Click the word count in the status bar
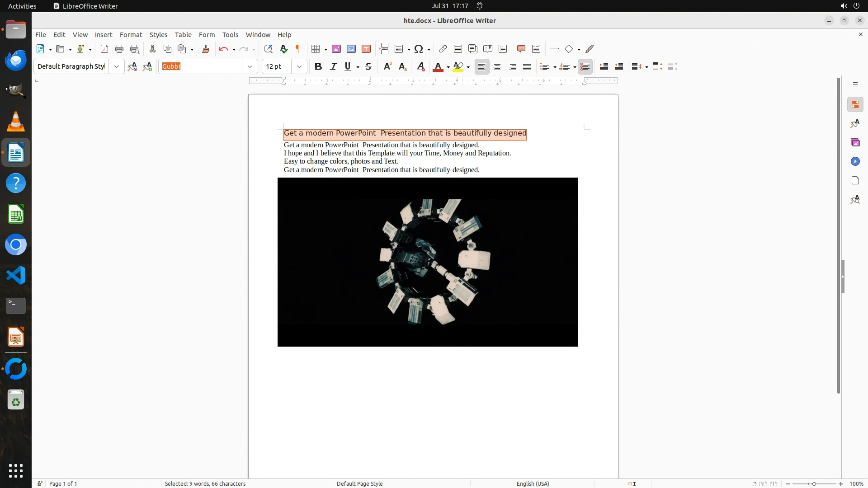The height and width of the screenshot is (488, 868). click(x=205, y=483)
